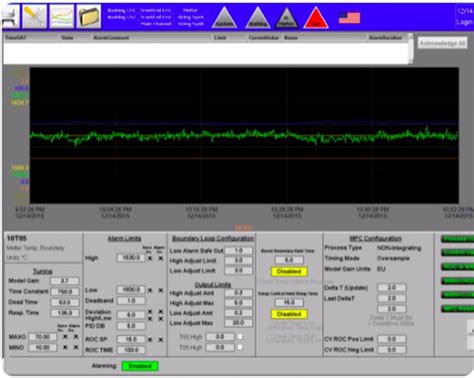
Task: Click the 15.0 hold delay time field
Action: point(289,302)
